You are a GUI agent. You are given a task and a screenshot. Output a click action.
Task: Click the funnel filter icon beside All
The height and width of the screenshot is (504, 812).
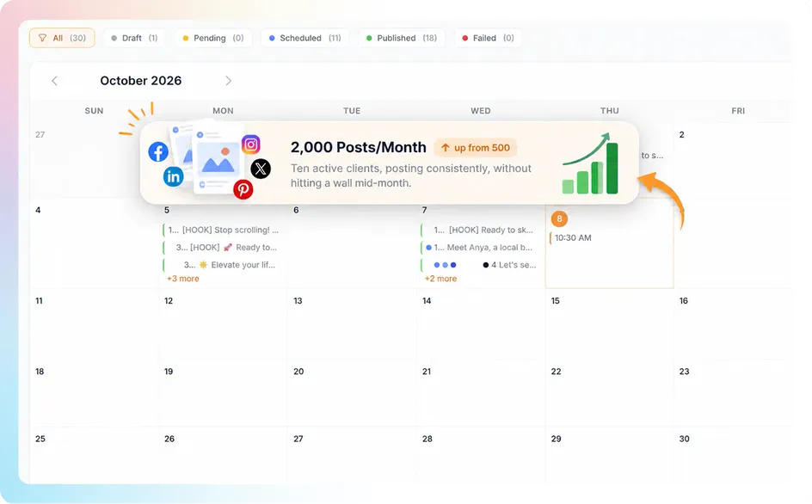[x=42, y=38]
